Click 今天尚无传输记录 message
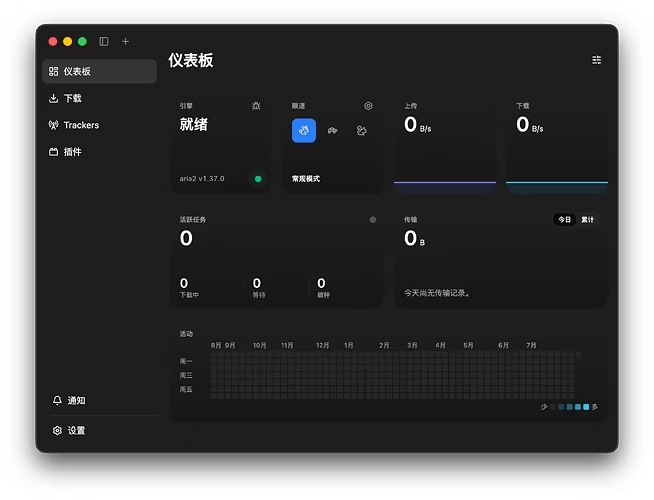Screen dimensions: 654x500 [437, 293]
